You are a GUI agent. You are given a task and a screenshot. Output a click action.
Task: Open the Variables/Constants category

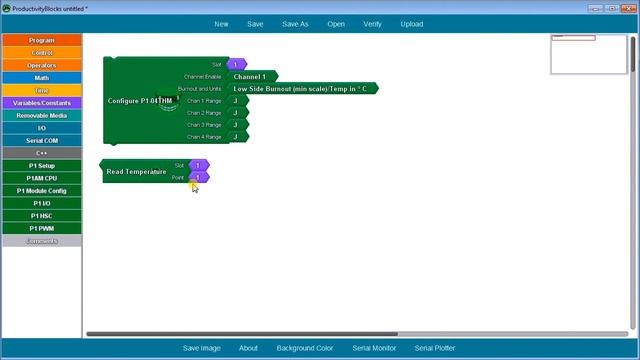coord(42,103)
